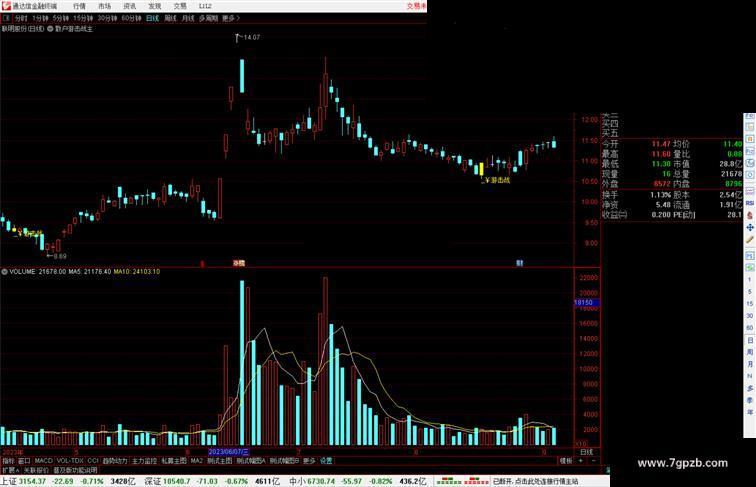Select the 指标 tab at bottom
Screen dimensions: 756x487
[8, 461]
